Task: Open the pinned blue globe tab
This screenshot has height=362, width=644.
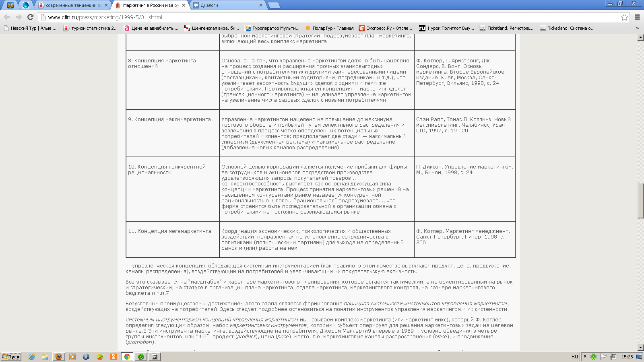Action: (x=25, y=5)
